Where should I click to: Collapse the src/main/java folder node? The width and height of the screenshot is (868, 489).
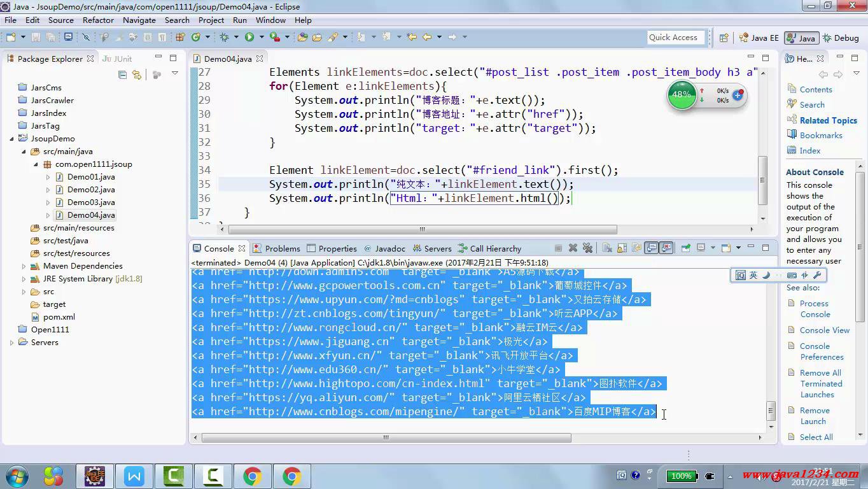[x=24, y=151]
